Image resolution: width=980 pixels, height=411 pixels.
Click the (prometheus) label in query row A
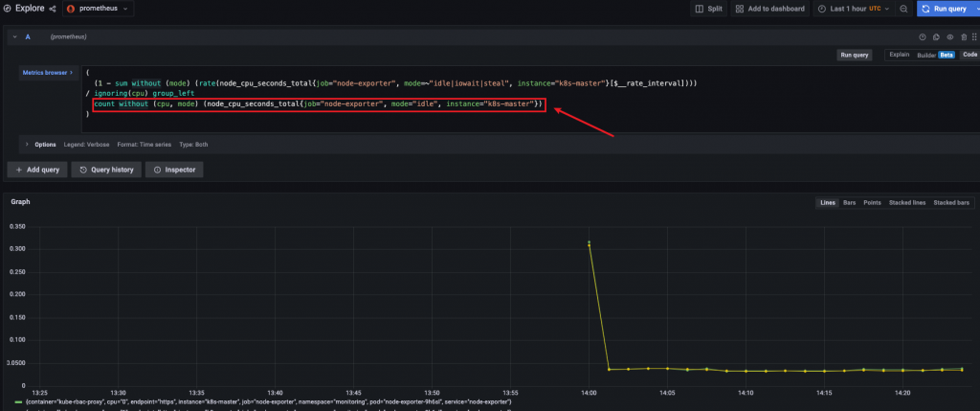[68, 37]
